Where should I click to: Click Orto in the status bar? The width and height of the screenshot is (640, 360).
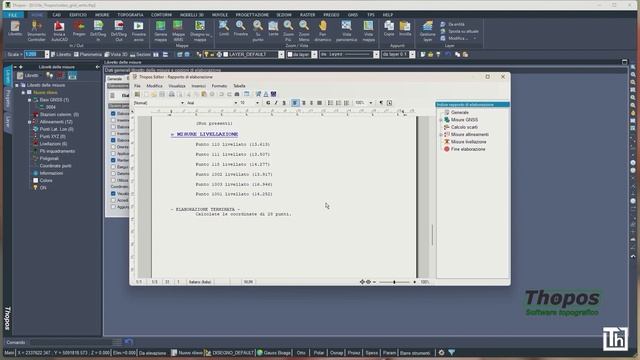pos(301,353)
